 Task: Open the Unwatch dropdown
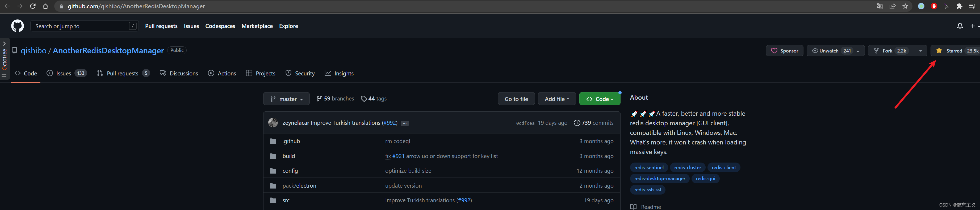[835, 51]
